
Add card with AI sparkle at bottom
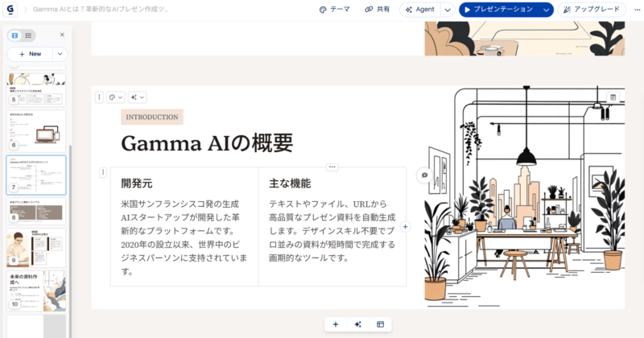point(357,324)
